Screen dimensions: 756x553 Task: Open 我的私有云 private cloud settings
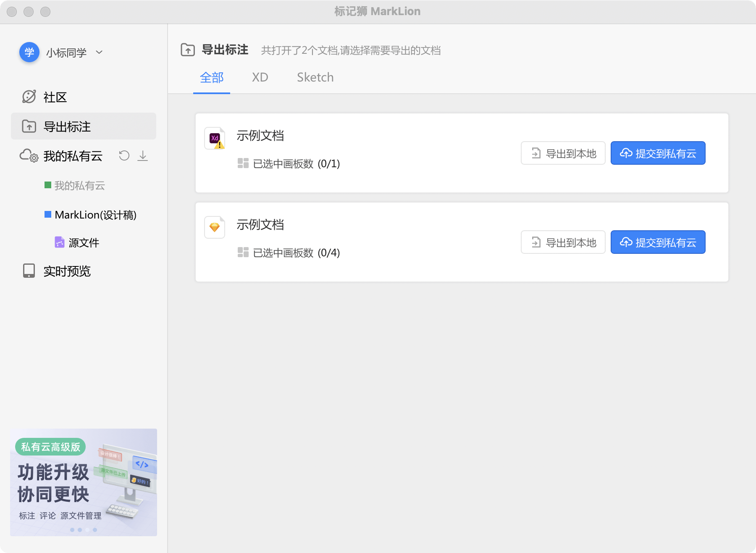pos(73,155)
